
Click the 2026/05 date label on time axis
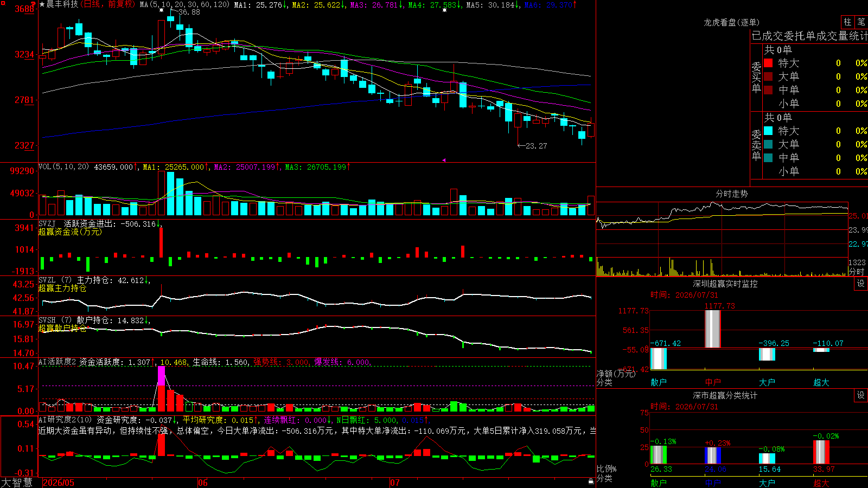pyautogui.click(x=59, y=483)
